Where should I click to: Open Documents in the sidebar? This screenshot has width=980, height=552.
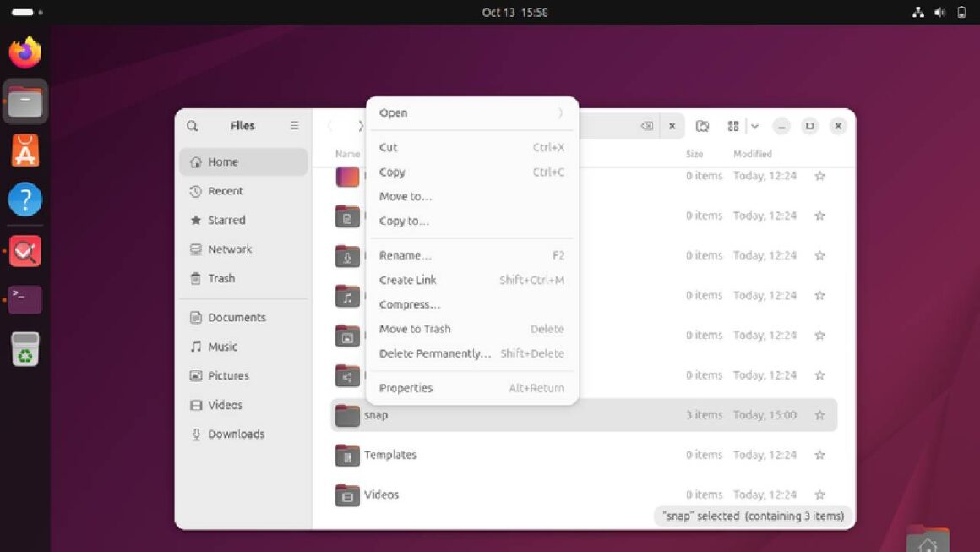coord(243,318)
